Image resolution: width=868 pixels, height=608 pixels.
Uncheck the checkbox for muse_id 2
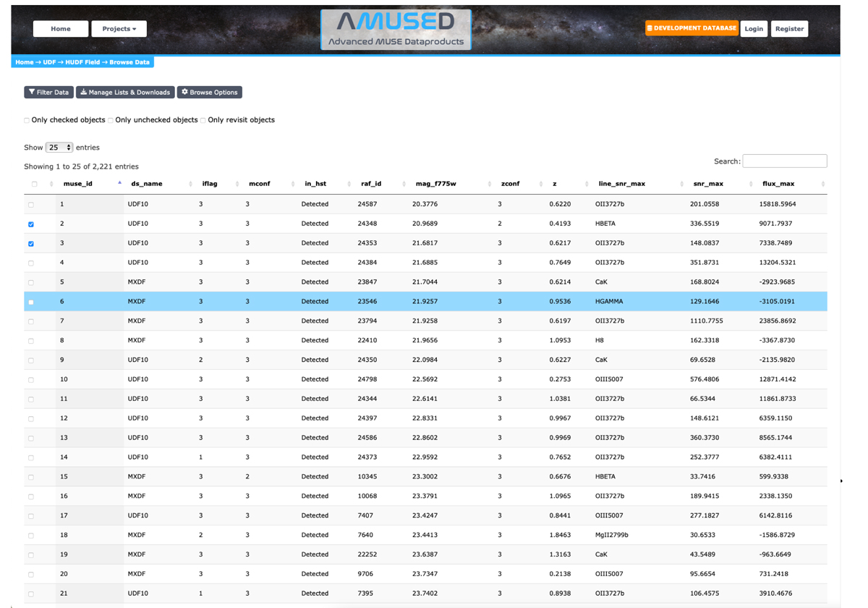click(31, 224)
